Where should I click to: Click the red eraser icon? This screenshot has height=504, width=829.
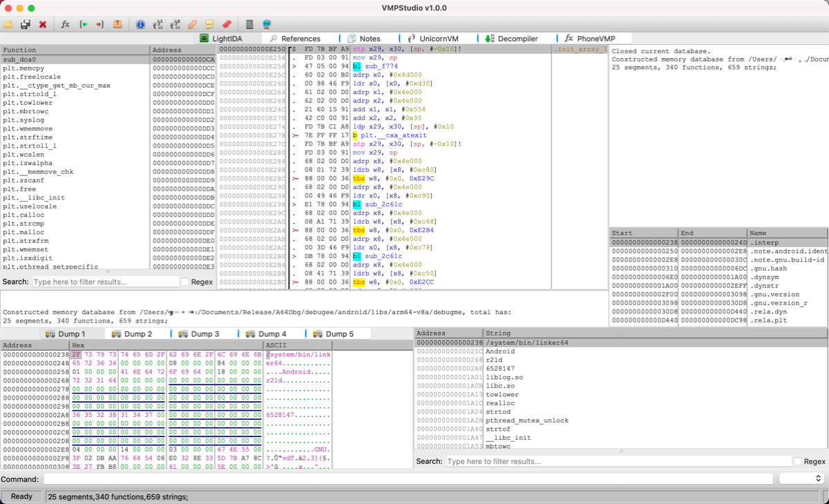227,24
